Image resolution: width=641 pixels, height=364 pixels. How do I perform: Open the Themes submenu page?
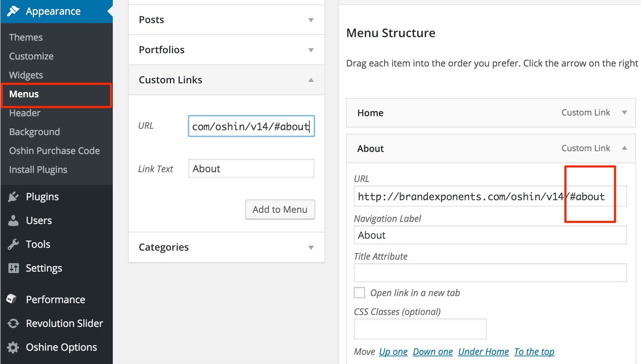click(x=26, y=37)
